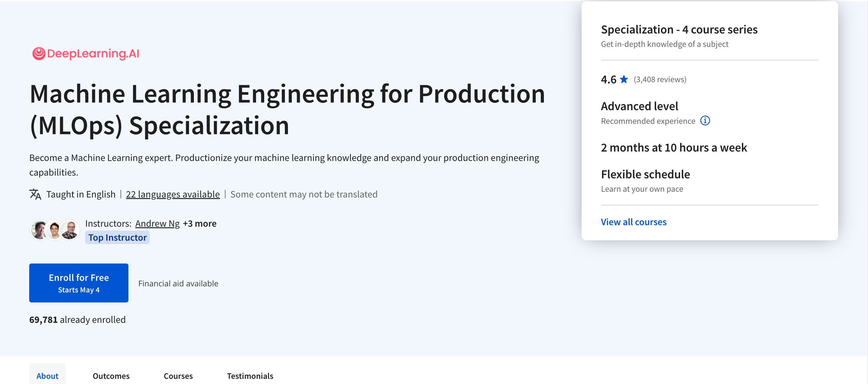Screen dimensions: 868x384
Task: Click the blue rating star icon
Action: pos(624,79)
